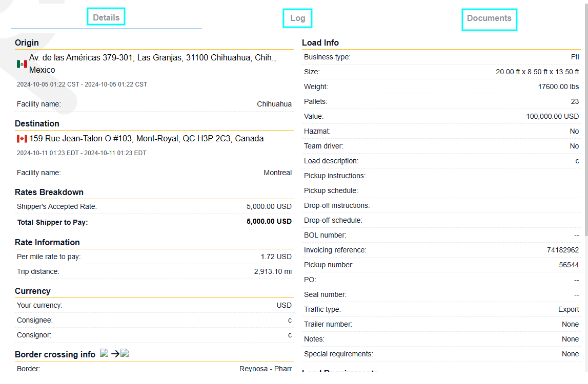Click the Rates Breakdown section heading

tap(49, 192)
